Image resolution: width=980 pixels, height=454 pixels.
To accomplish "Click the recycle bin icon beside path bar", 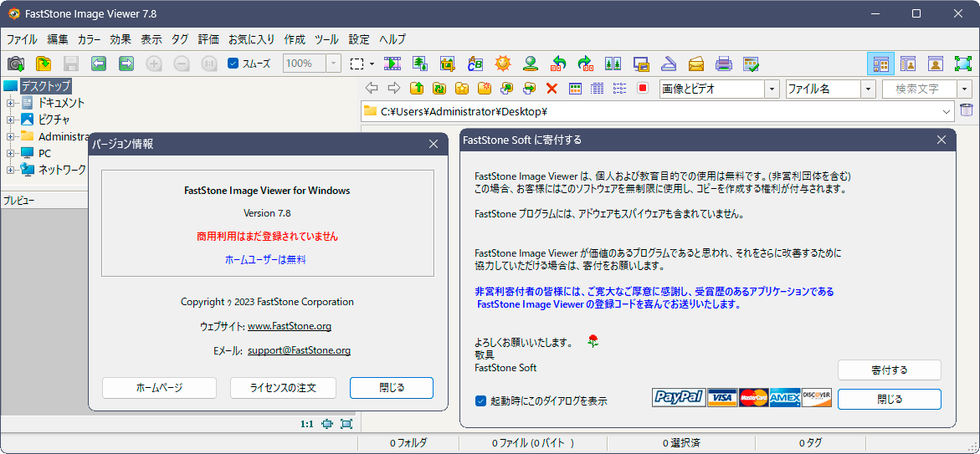I will (x=967, y=110).
